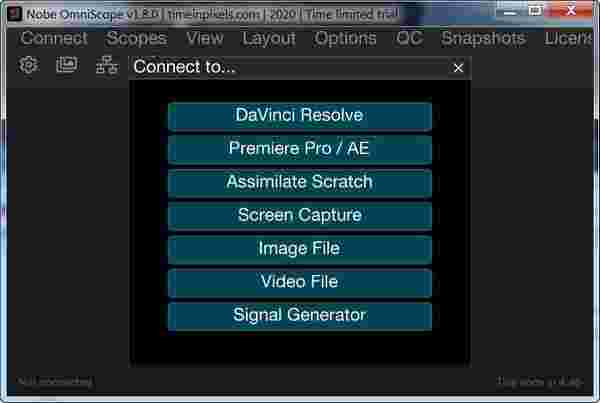Minimize the OmniScope window

(x=510, y=12)
